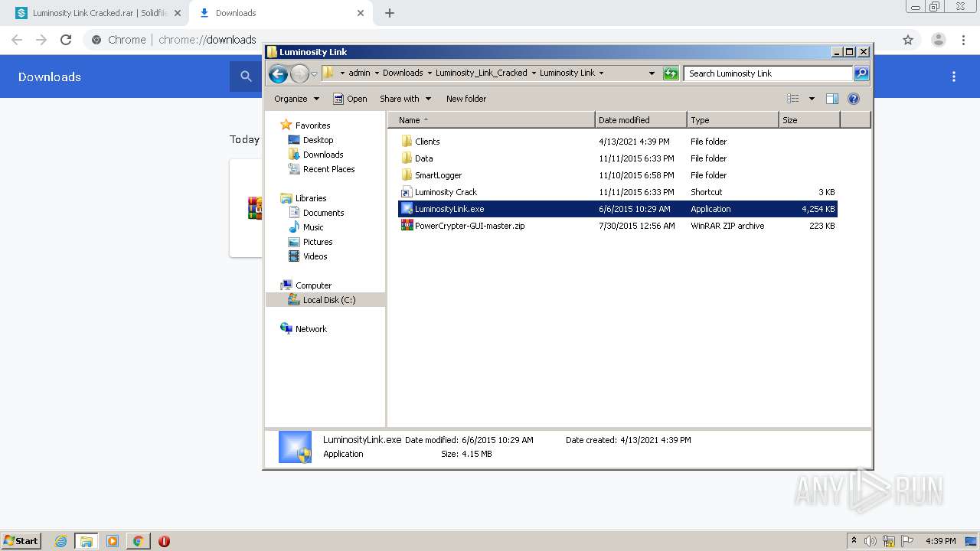
Task: Open Downloads in navigation pane
Action: pyautogui.click(x=323, y=155)
